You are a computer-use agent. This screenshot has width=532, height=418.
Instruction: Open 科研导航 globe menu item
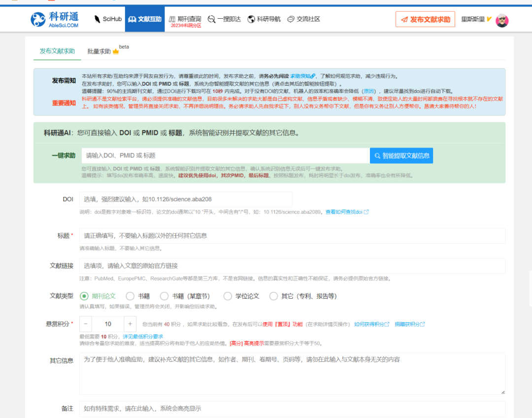[x=264, y=19]
